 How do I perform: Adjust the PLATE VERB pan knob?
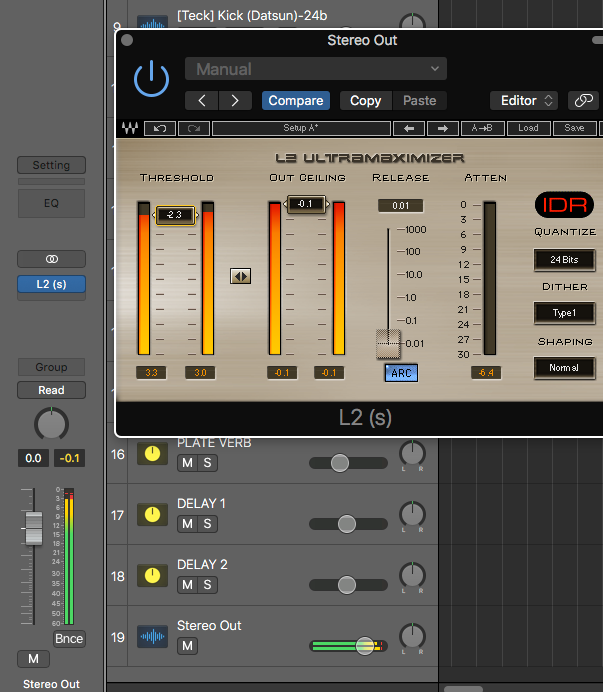coord(412,453)
